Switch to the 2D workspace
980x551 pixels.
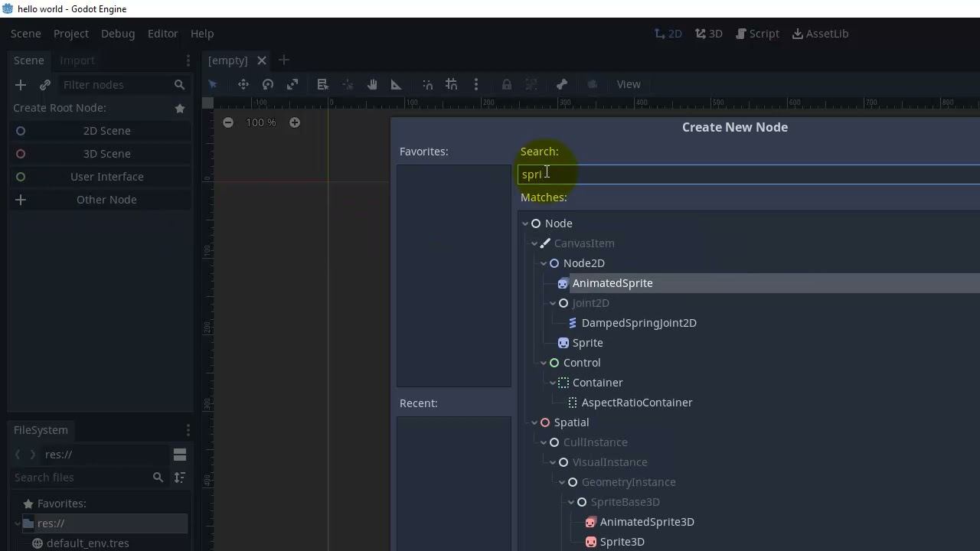coord(668,34)
